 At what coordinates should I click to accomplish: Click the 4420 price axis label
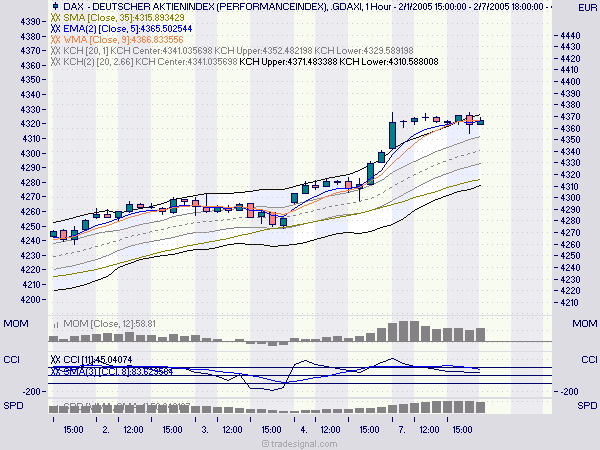(570, 59)
